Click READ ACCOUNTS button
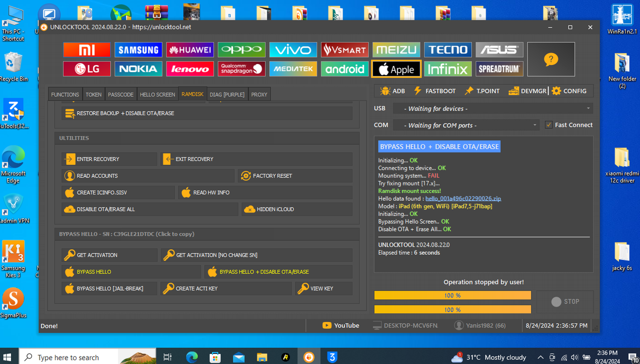Image resolution: width=640 pixels, height=364 pixels. pos(148,176)
